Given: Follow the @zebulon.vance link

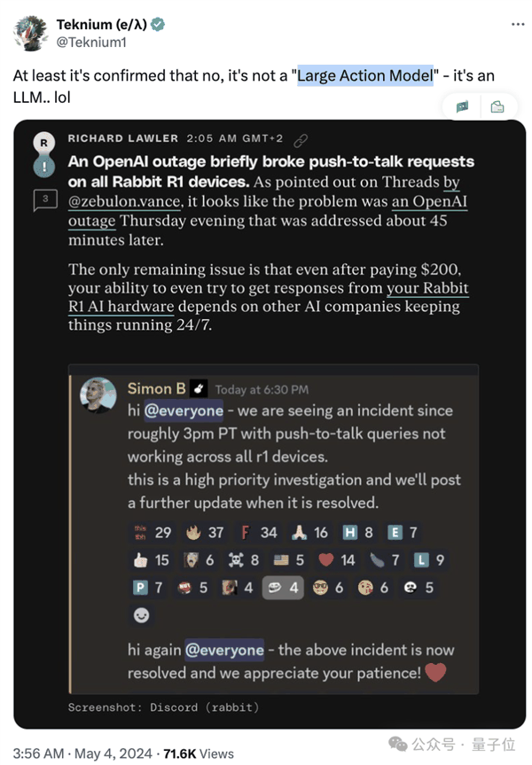Looking at the screenshot, I should click(x=125, y=201).
